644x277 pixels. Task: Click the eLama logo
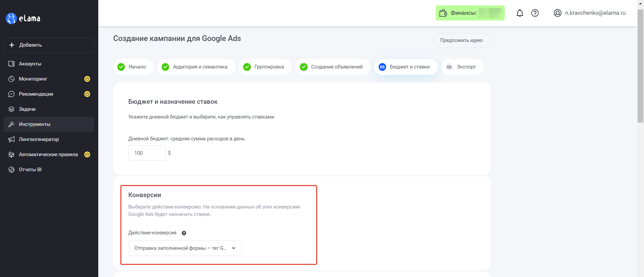[23, 18]
